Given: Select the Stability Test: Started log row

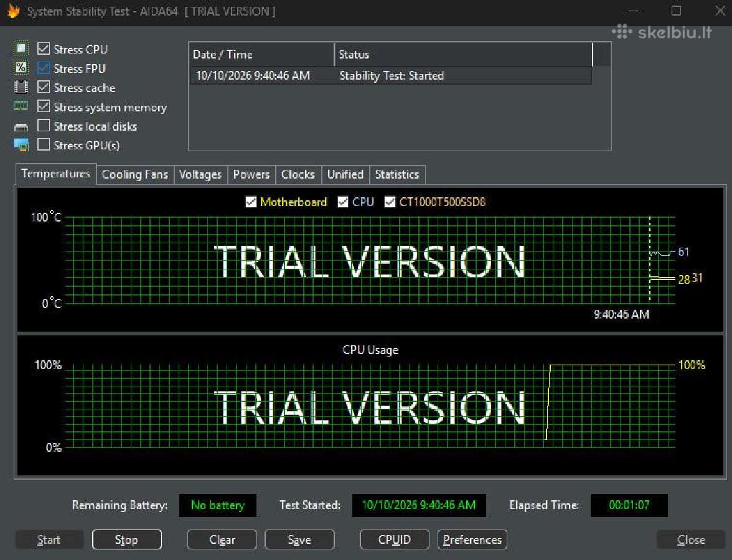Looking at the screenshot, I should (x=391, y=76).
